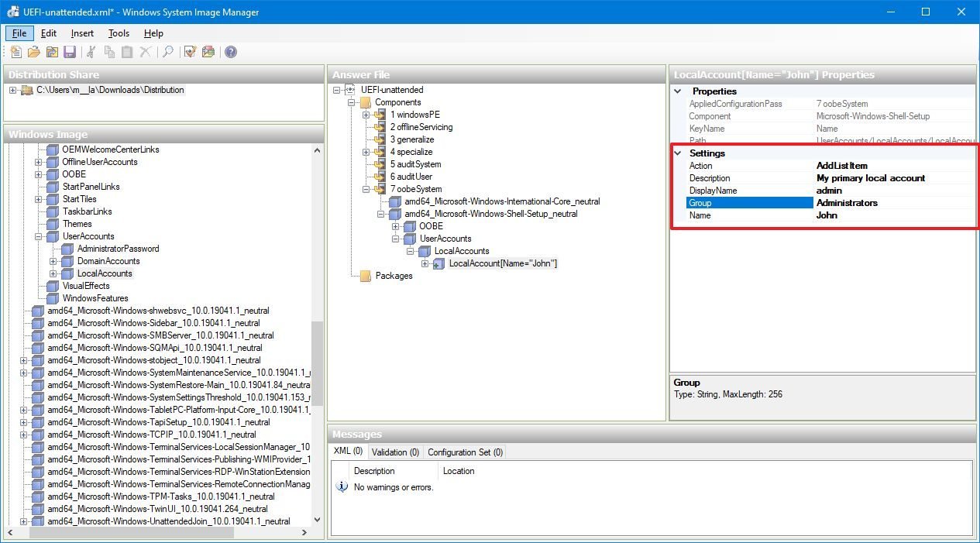Select LocalAccounts in Windows Image tree

tap(105, 273)
